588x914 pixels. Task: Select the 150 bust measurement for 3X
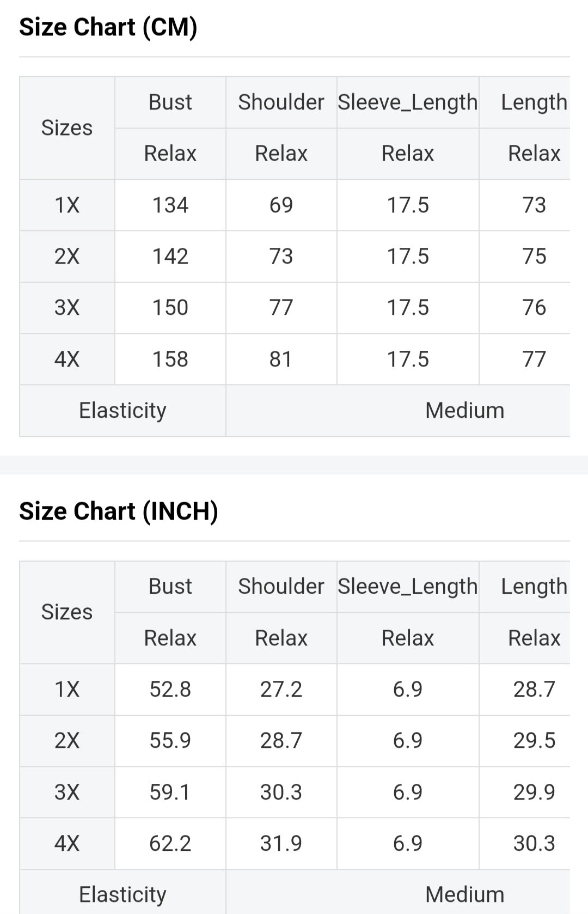pos(170,308)
